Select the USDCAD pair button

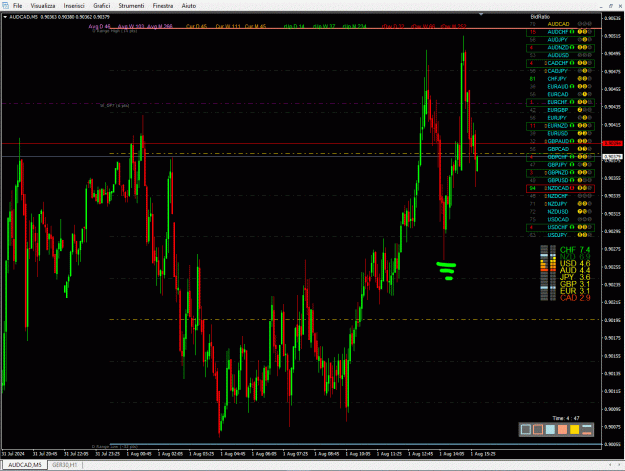[558, 220]
